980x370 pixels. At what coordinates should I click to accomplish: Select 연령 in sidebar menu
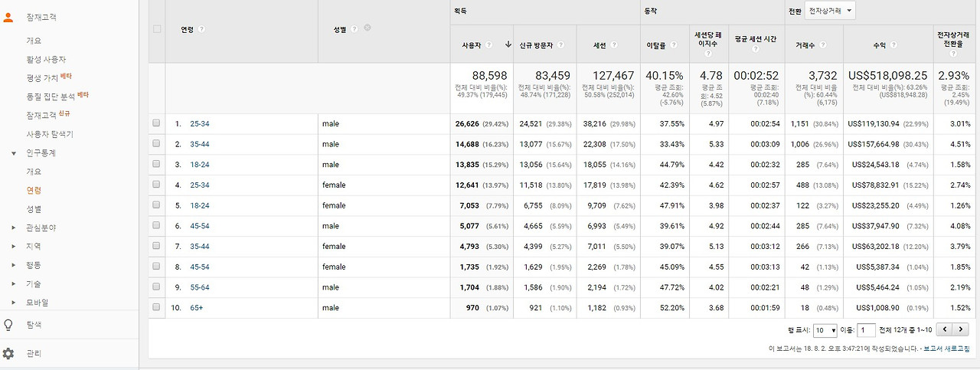point(34,190)
